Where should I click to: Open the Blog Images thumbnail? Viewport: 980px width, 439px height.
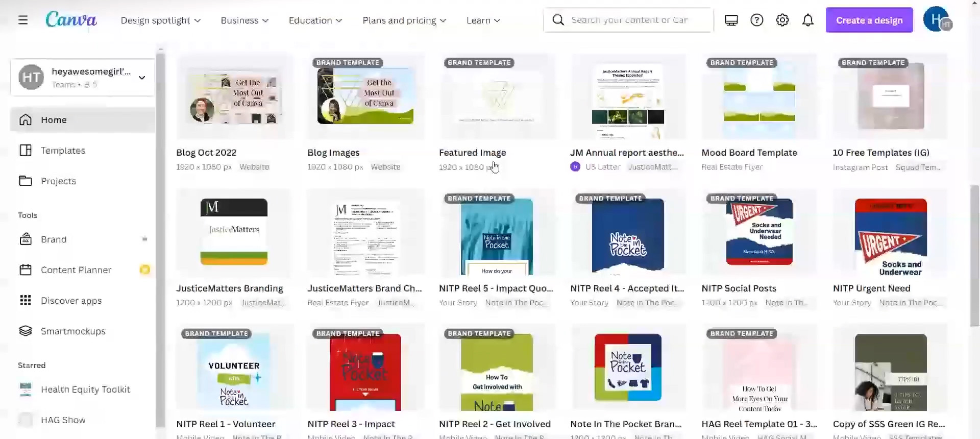pos(365,96)
